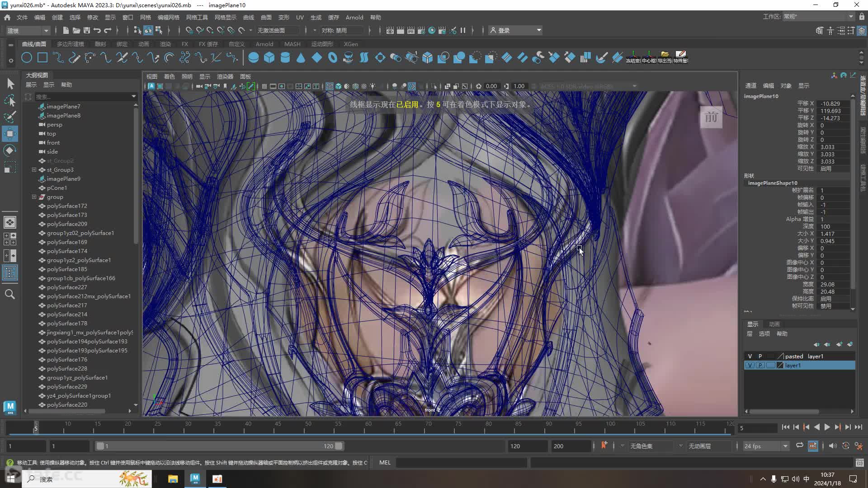868x488 pixels.
Task: Select the NURBS square tool on shelf
Action: pyautogui.click(x=42, y=58)
